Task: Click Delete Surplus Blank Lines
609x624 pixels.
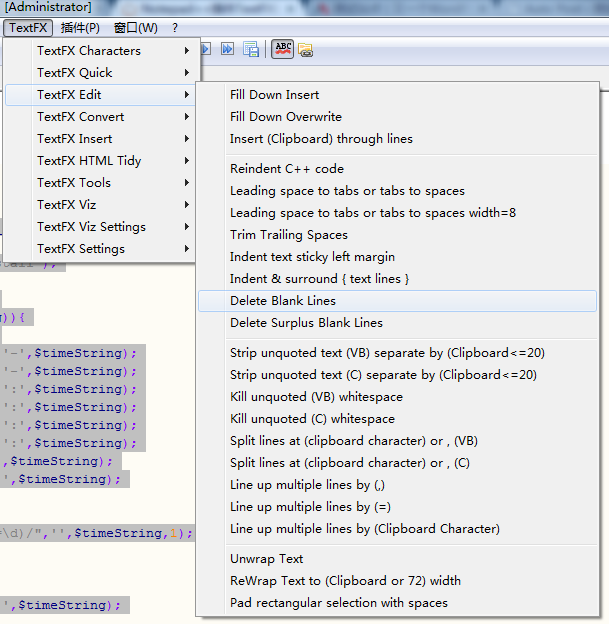Action: (x=397, y=323)
